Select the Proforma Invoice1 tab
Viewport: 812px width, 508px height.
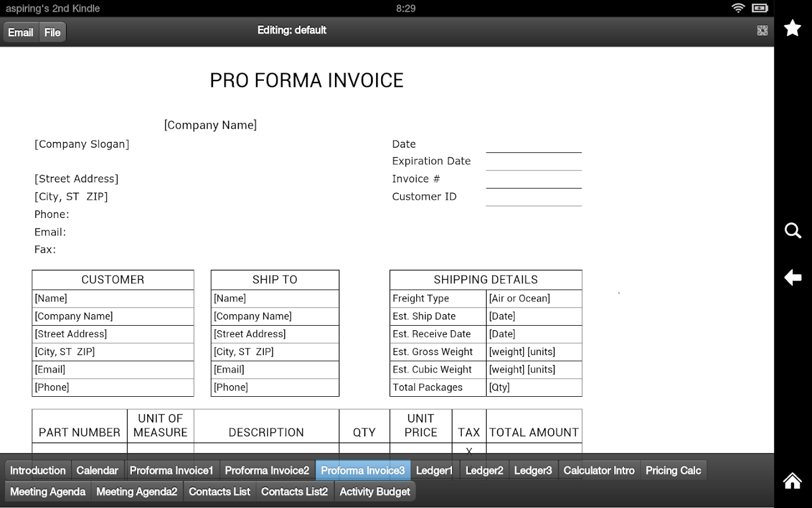tap(171, 470)
